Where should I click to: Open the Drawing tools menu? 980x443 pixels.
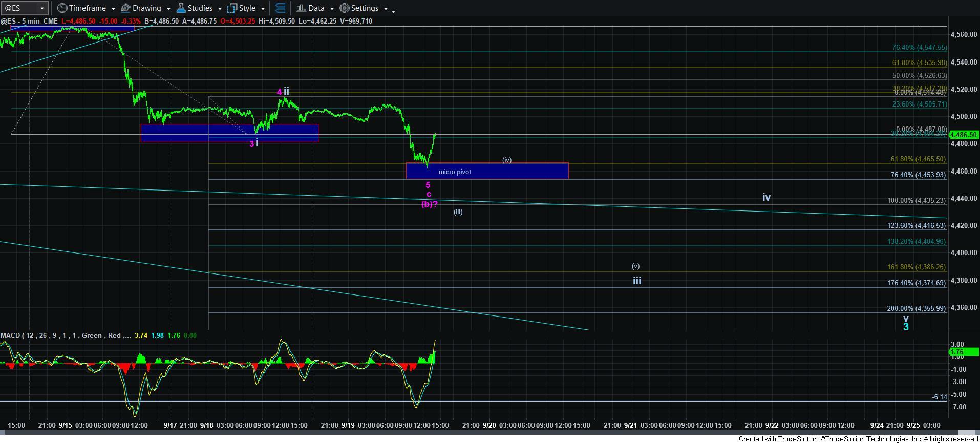pyautogui.click(x=141, y=8)
